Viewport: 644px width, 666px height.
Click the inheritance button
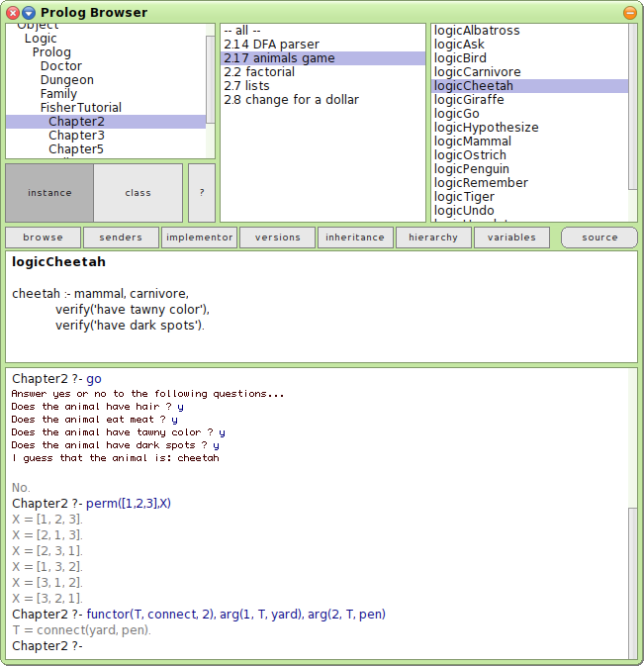355,238
